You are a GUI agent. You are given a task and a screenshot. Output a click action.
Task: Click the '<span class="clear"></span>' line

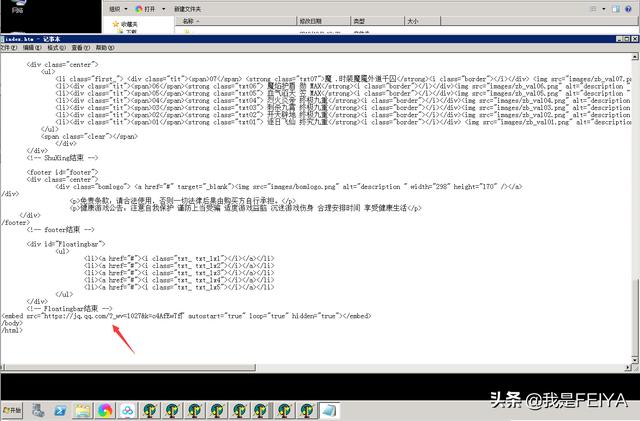[89, 136]
